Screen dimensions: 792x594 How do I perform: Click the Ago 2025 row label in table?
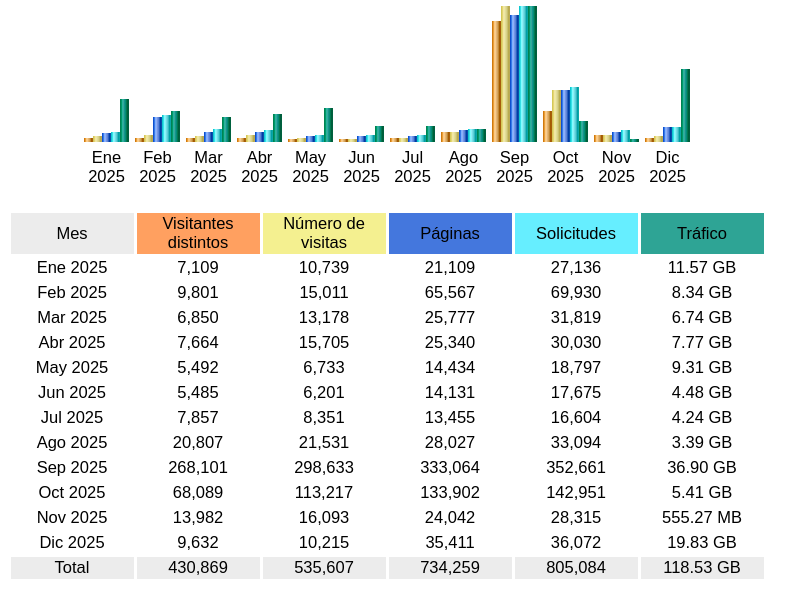[x=72, y=442]
